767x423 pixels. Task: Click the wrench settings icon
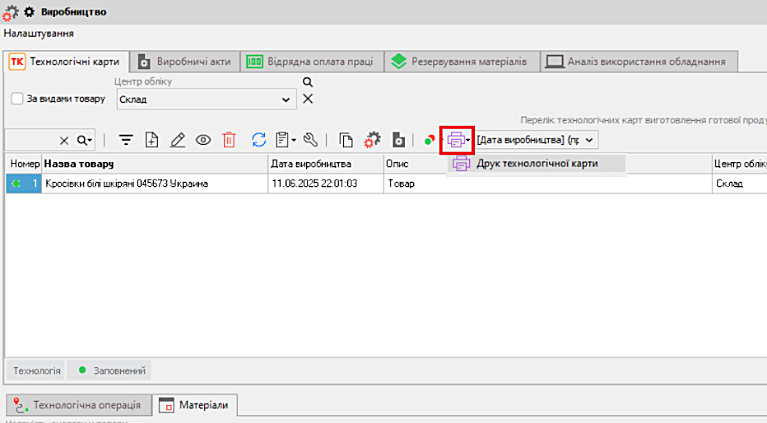(310, 141)
